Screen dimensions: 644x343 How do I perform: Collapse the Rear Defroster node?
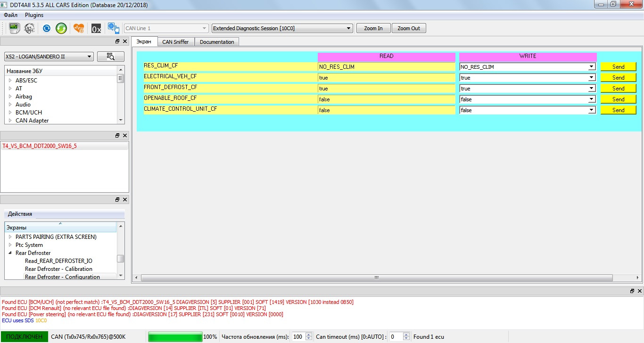pyautogui.click(x=10, y=253)
